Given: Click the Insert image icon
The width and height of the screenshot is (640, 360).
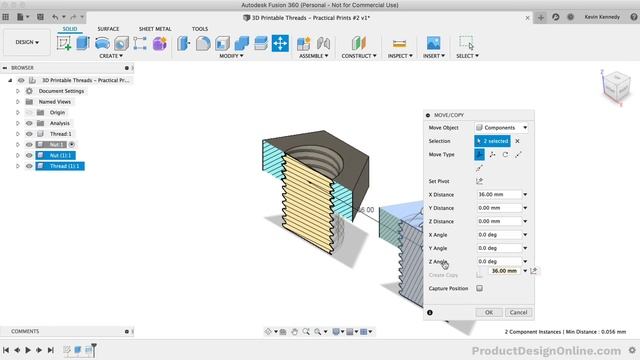Looking at the screenshot, I should point(433,43).
